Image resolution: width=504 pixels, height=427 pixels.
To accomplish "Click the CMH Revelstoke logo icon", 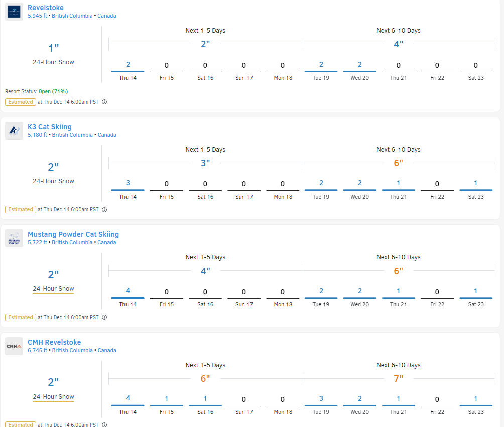I will click(14, 346).
